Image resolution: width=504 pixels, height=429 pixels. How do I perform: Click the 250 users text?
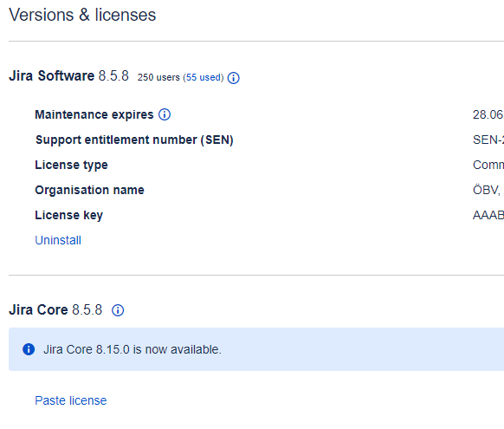(x=158, y=77)
